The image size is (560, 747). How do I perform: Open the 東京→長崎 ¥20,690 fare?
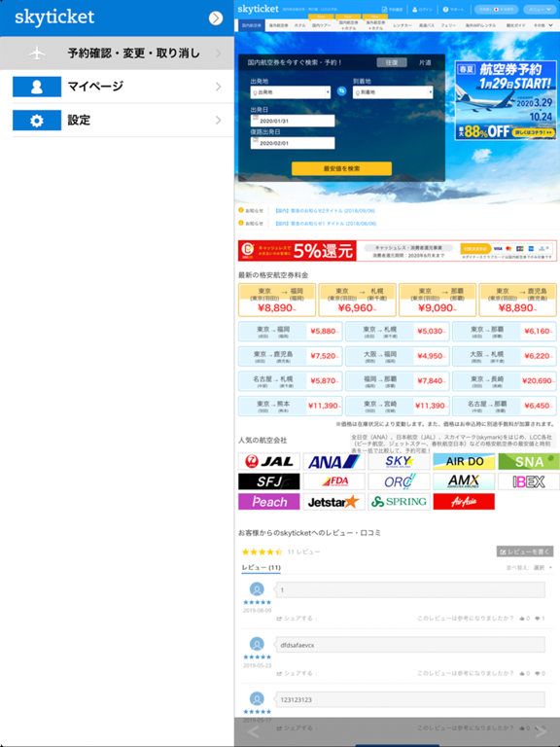click(x=505, y=380)
